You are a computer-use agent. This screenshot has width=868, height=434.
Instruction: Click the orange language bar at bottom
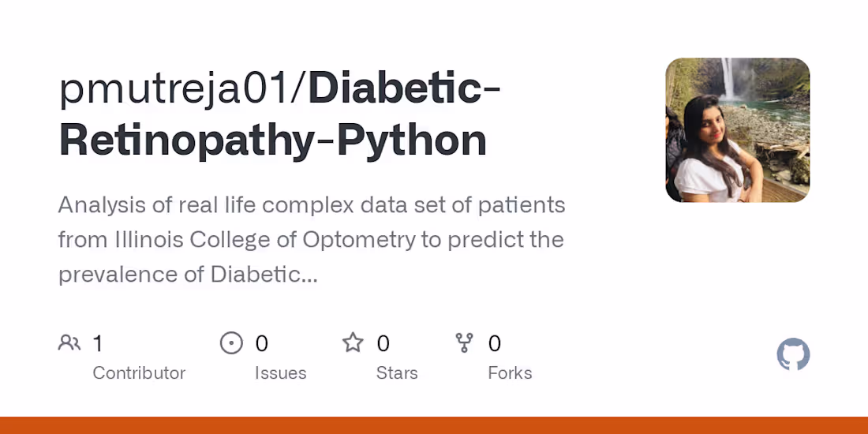pos(434,425)
